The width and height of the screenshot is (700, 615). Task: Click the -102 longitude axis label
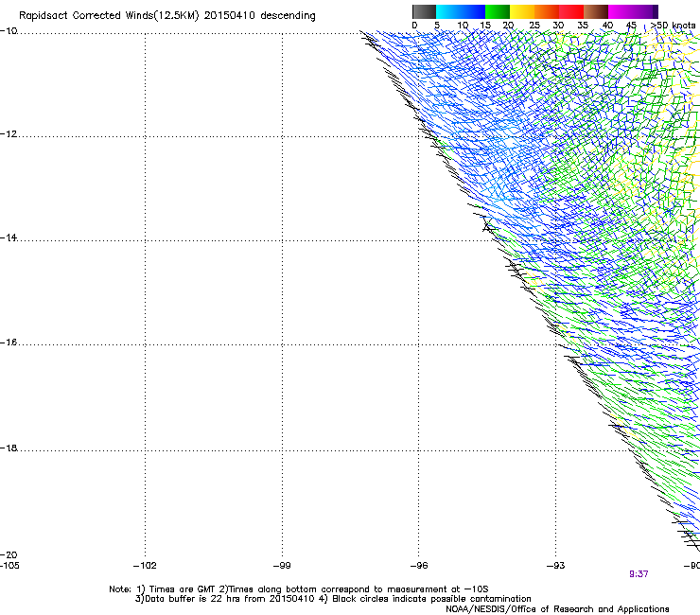(145, 566)
